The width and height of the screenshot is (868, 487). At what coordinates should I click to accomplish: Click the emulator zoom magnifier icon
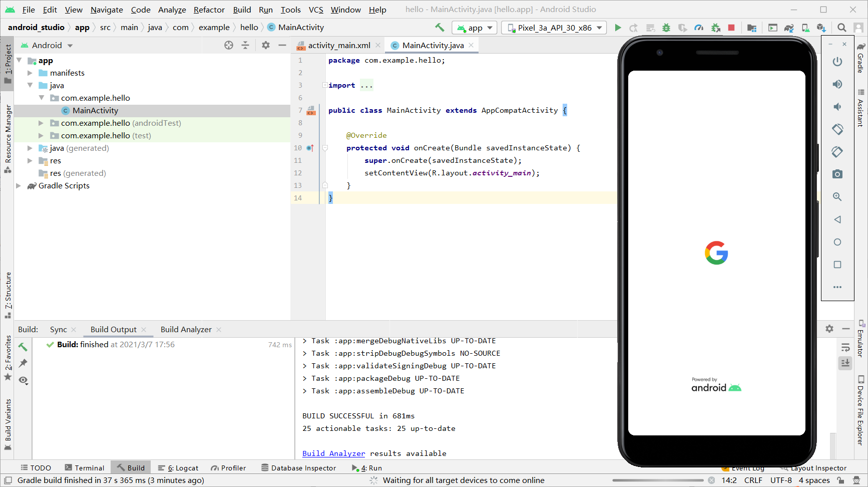pos(837,197)
